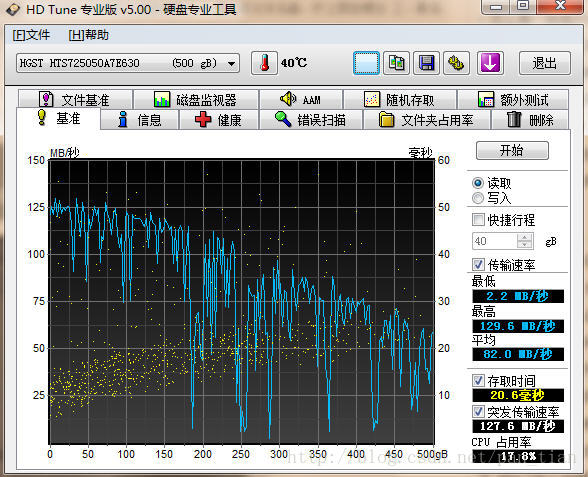Click the 退出 button
This screenshot has height=477, width=588.
click(x=545, y=63)
